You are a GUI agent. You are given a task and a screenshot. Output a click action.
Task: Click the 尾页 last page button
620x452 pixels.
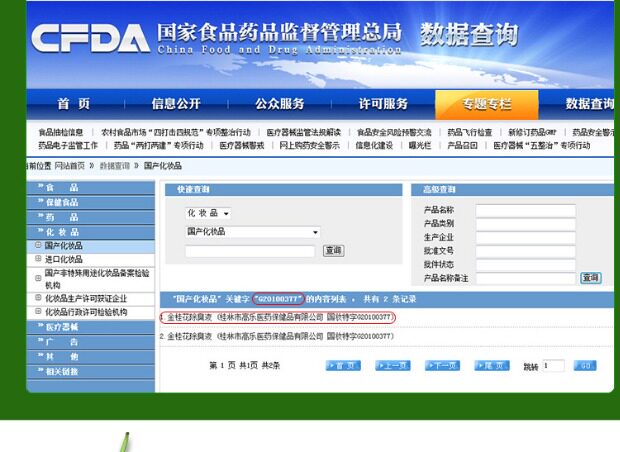click(492, 366)
